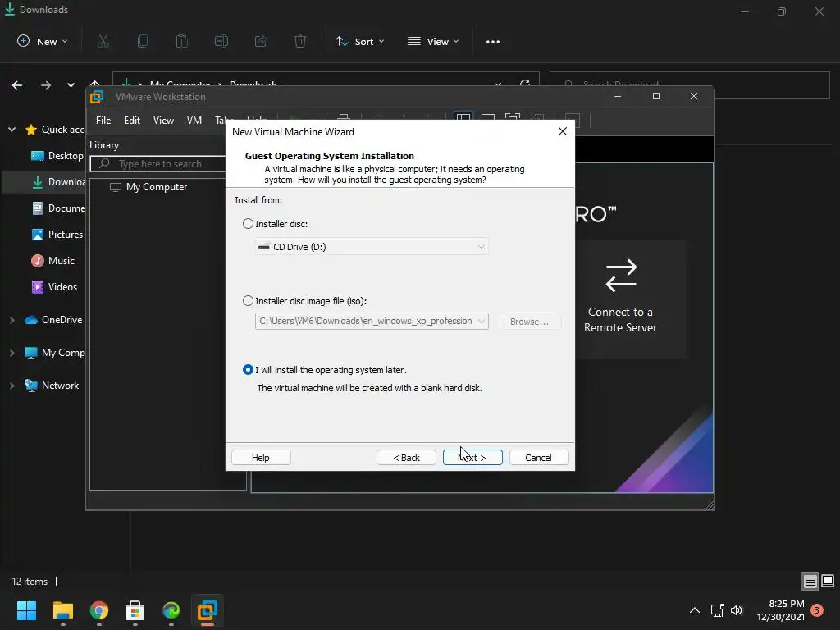Viewport: 840px width, 630px height.
Task: Open Music in the Explorer sidebar
Action: click(x=53, y=261)
